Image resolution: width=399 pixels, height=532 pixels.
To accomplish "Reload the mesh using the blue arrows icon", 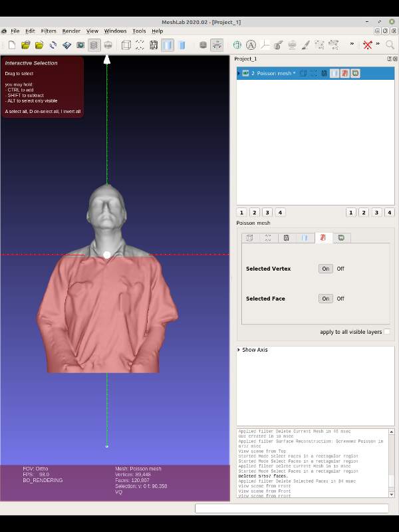I will 53,45.
